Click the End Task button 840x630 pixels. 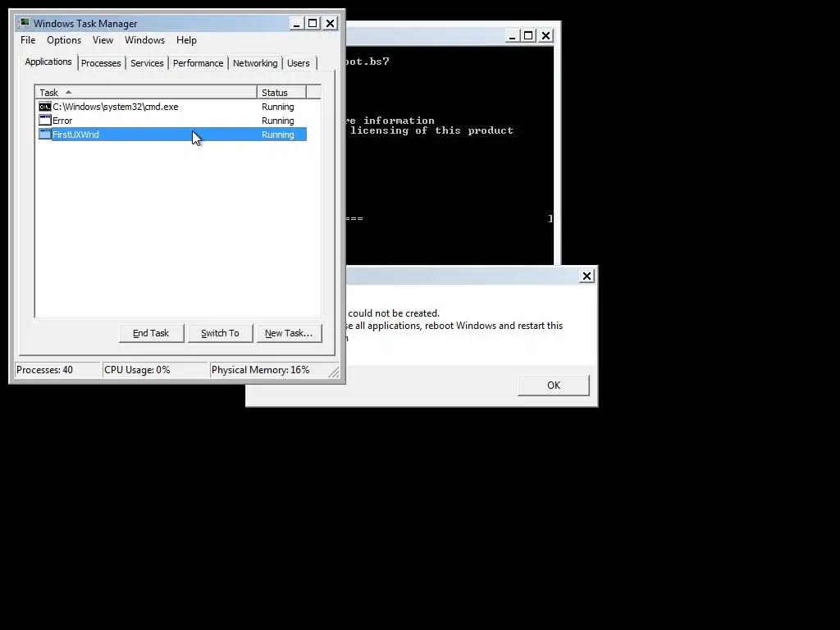click(x=151, y=333)
